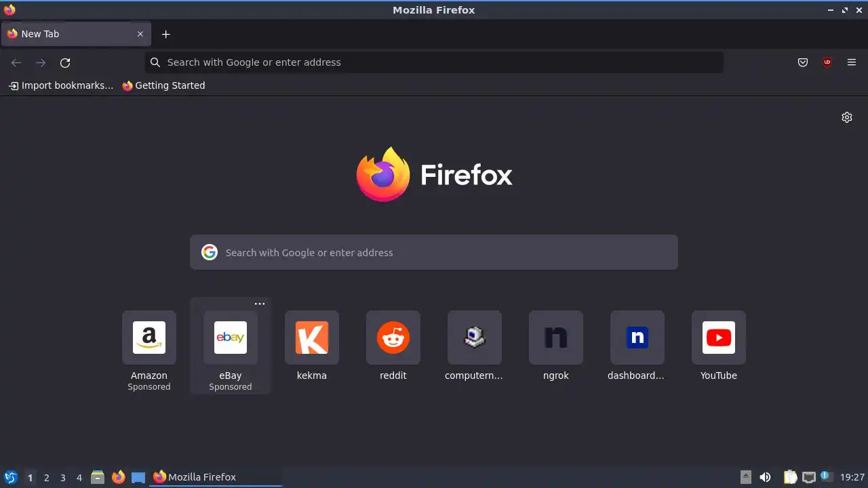Image resolution: width=868 pixels, height=488 pixels.
Task: Maximize the Firefox window
Action: click(845, 10)
